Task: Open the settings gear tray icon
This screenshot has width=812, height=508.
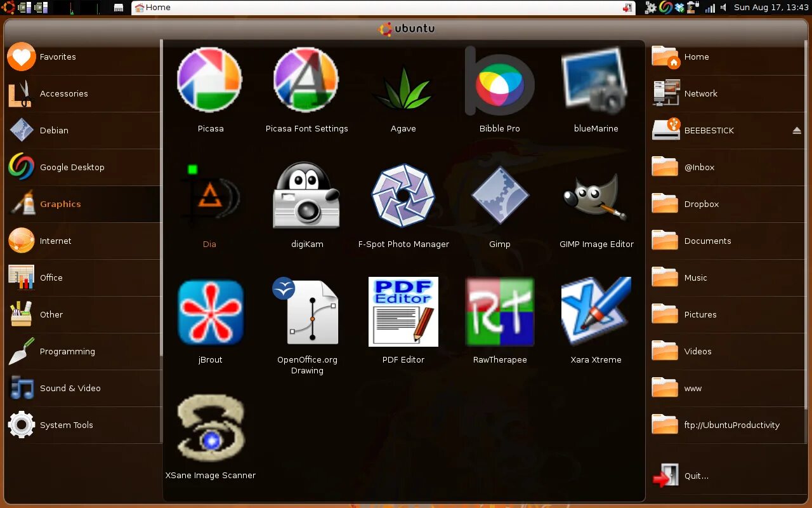Action: (650, 8)
